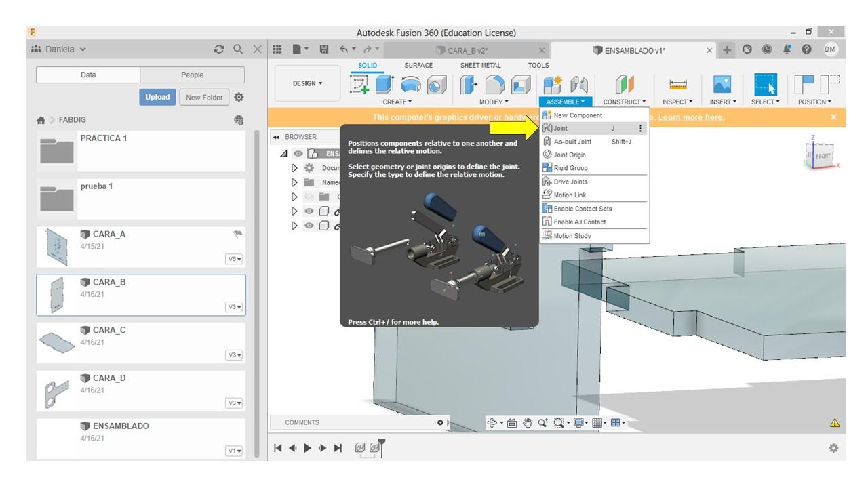The width and height of the screenshot is (868, 488).
Task: Open the DM profile button
Action: [831, 49]
